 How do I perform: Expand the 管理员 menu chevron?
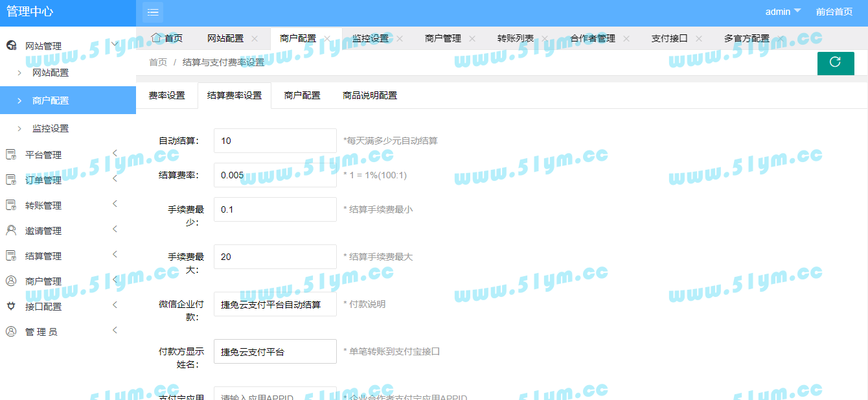point(115,330)
